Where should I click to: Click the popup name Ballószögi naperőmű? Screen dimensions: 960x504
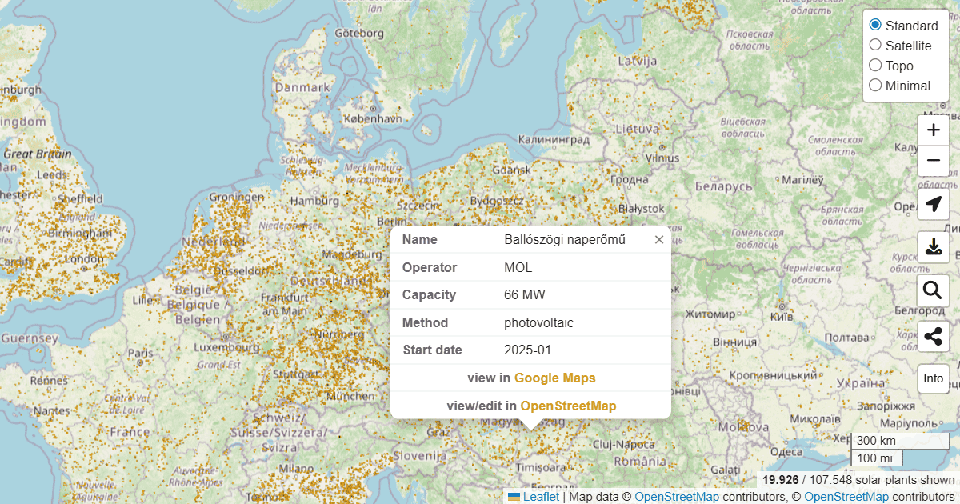coord(564,239)
